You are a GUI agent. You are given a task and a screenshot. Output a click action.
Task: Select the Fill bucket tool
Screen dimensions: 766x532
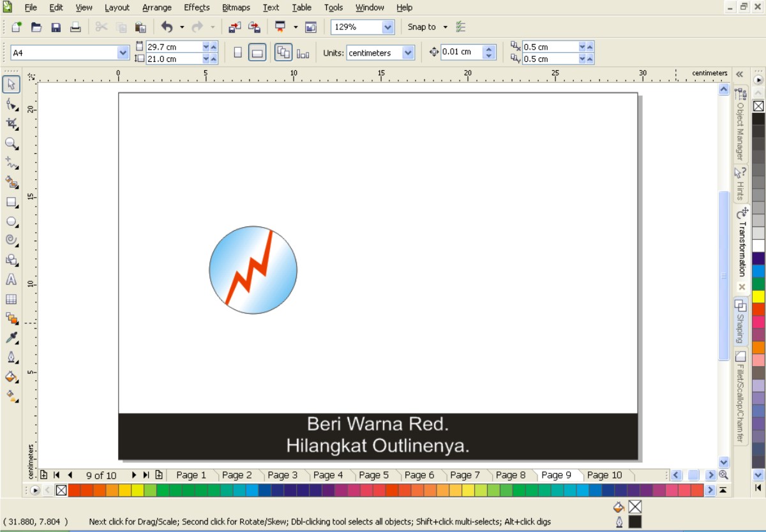11,376
